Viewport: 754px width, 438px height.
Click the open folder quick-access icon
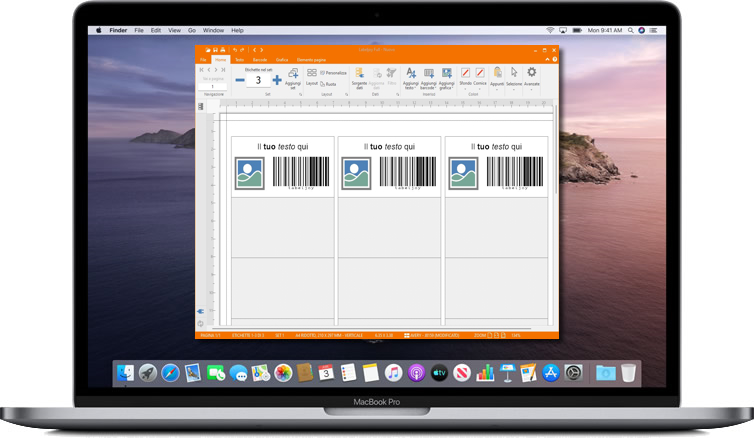tap(208, 50)
